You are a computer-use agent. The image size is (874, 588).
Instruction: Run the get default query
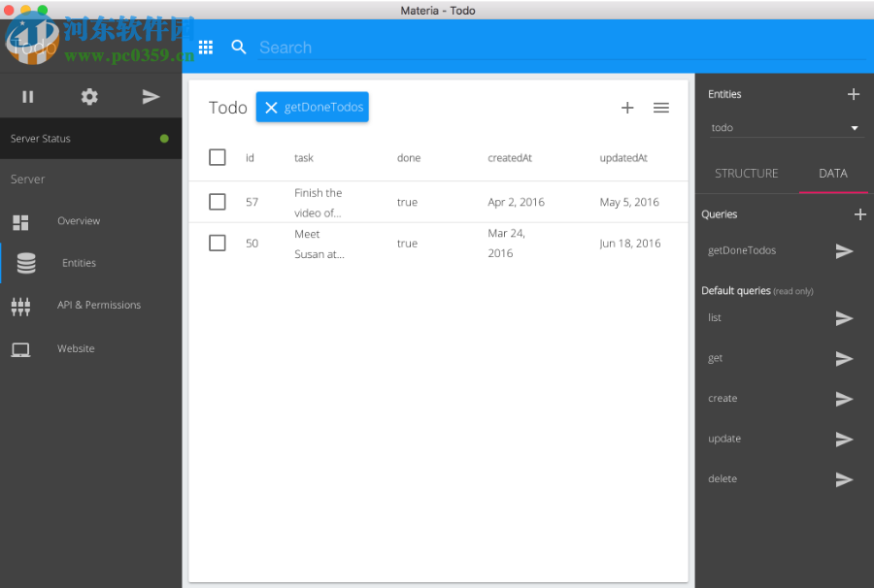[845, 359]
